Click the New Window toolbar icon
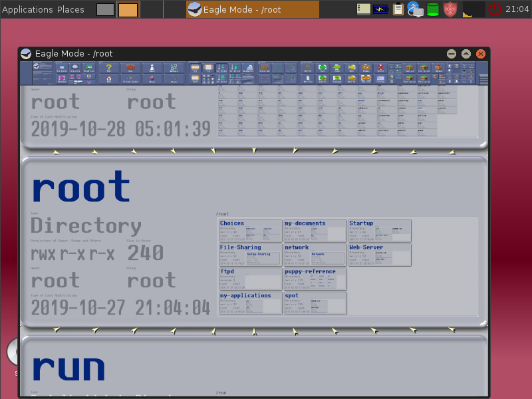Viewport: 532px width, 399px height. click(62, 68)
